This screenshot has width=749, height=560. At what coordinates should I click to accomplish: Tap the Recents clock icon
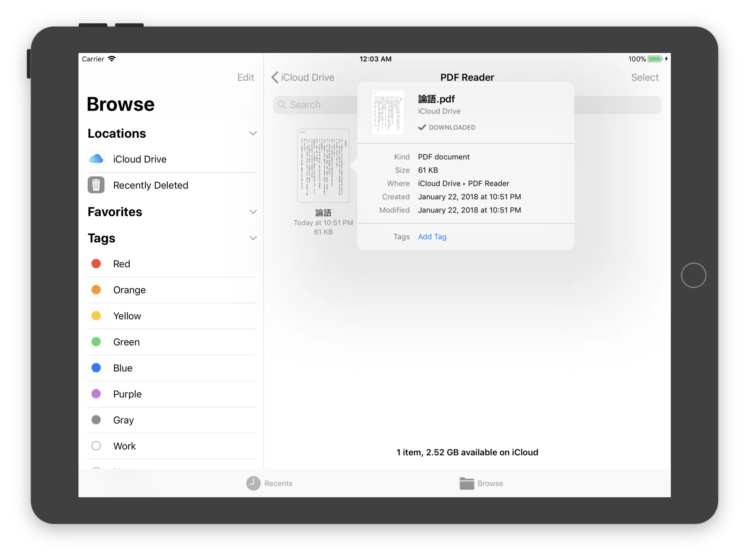(253, 483)
